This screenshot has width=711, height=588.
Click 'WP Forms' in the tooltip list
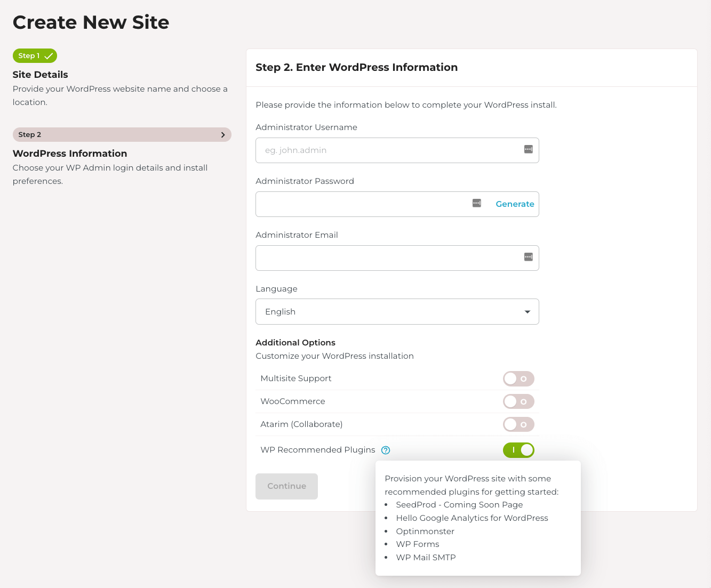tap(418, 544)
